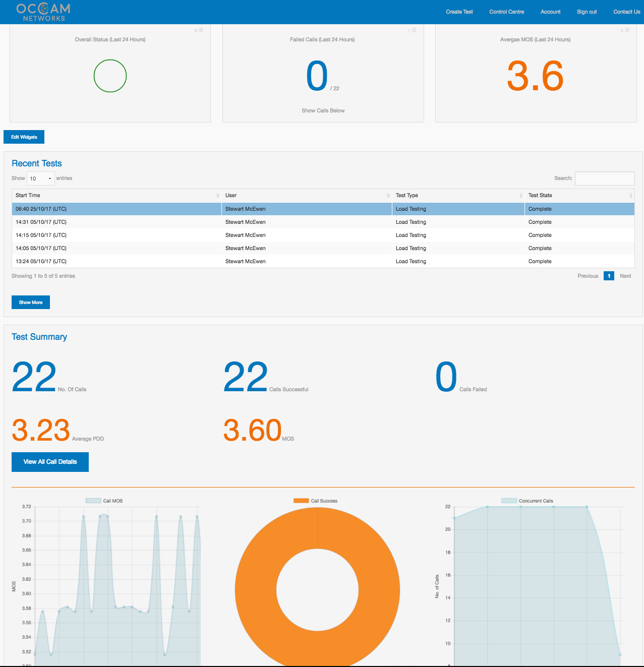Open the Control Centre menu
This screenshot has width=644, height=667.
pyautogui.click(x=506, y=12)
